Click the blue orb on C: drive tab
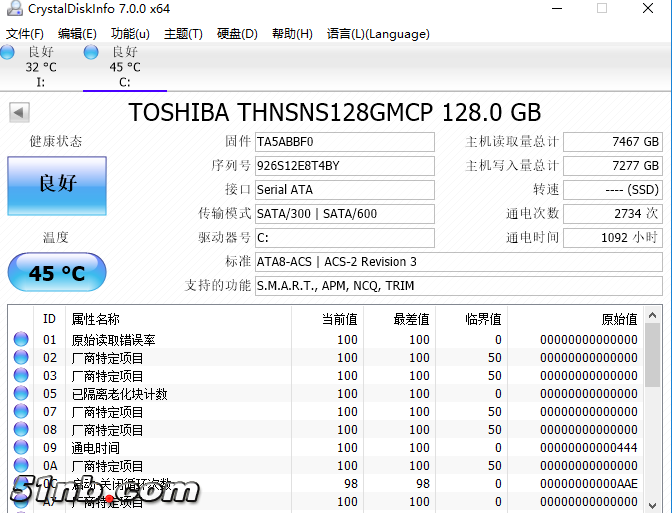This screenshot has width=672, height=513. click(91, 52)
